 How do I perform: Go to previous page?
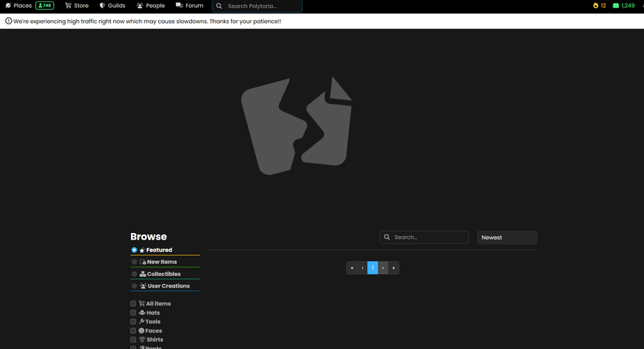(x=362, y=267)
